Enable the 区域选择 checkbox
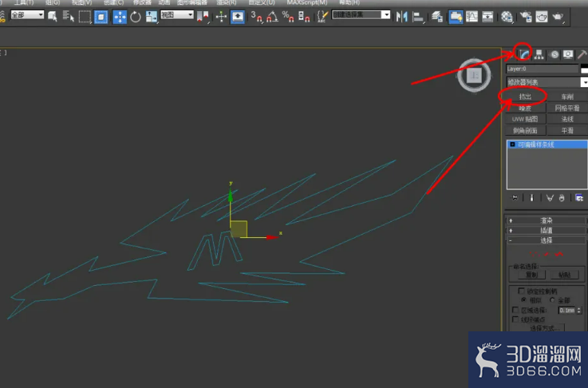Screen dimensions: 588x388 pos(515,310)
